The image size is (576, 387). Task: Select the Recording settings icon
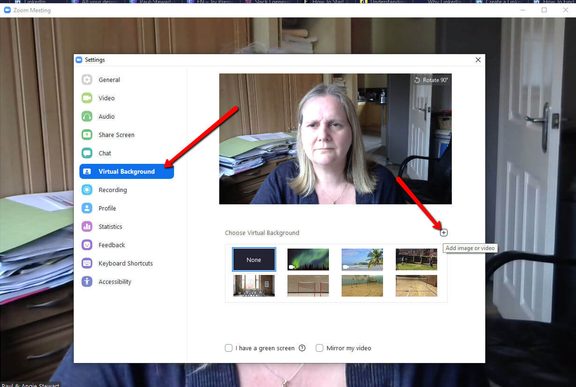87,189
